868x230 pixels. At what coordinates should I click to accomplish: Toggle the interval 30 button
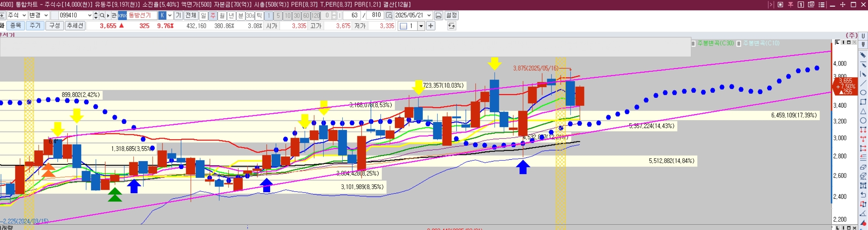click(297, 15)
